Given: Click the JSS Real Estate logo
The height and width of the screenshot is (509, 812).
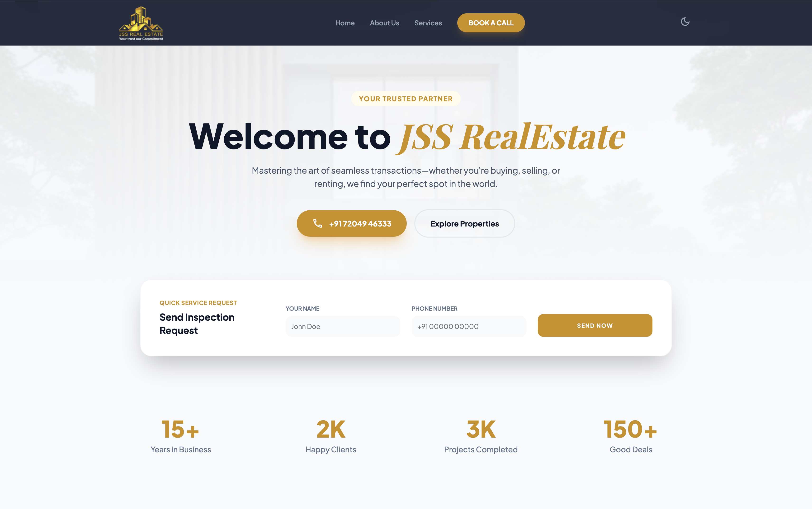Looking at the screenshot, I should tap(141, 22).
